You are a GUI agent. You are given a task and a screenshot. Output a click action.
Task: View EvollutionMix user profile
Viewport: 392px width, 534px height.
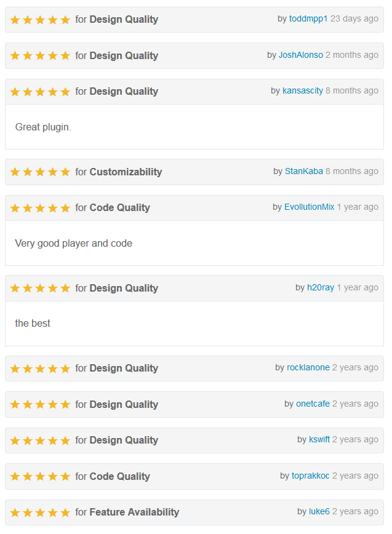(310, 207)
